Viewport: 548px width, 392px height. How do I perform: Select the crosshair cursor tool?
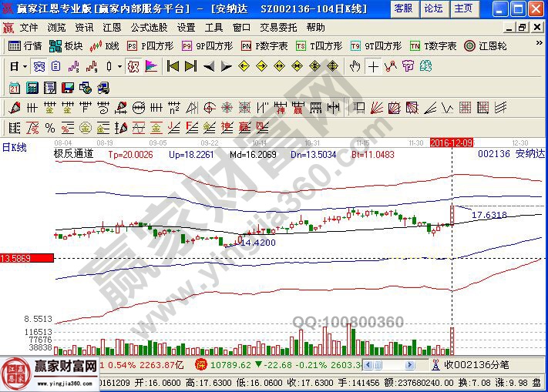(x=374, y=66)
